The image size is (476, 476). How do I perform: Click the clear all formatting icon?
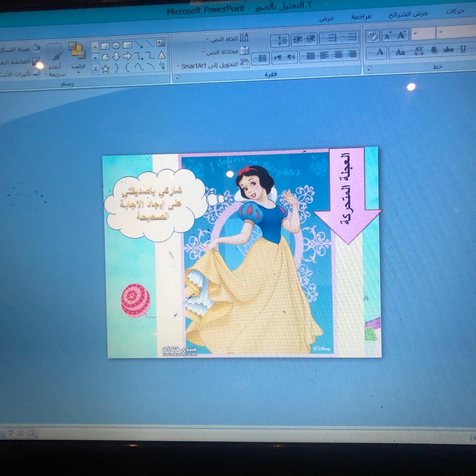(x=372, y=36)
